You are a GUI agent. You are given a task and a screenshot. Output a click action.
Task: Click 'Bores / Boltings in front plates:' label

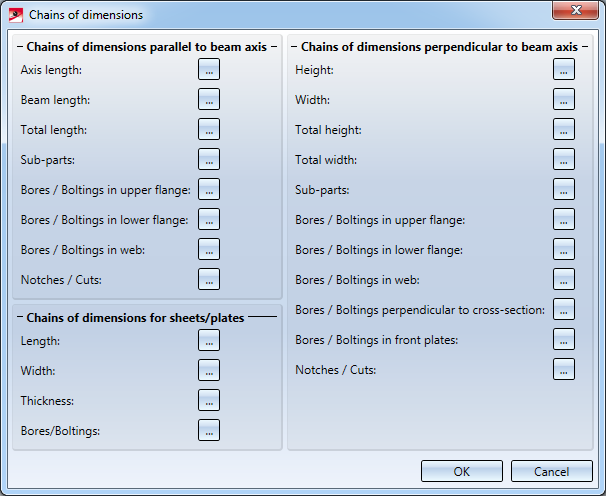[x=377, y=340]
